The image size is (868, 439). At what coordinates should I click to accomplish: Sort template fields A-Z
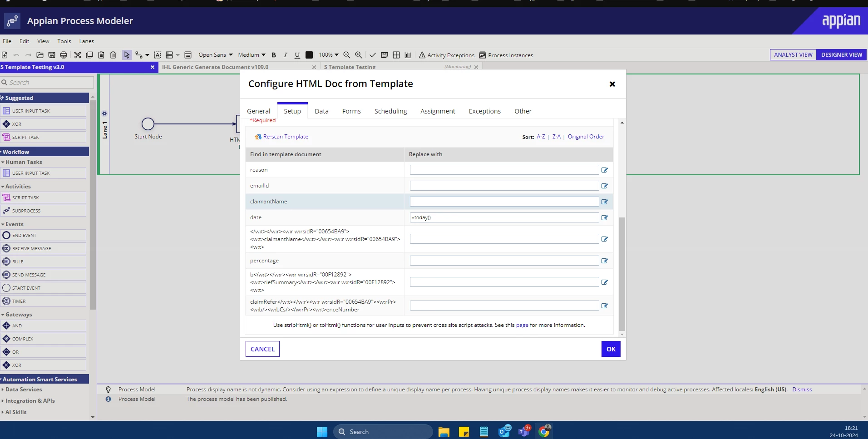[541, 137]
